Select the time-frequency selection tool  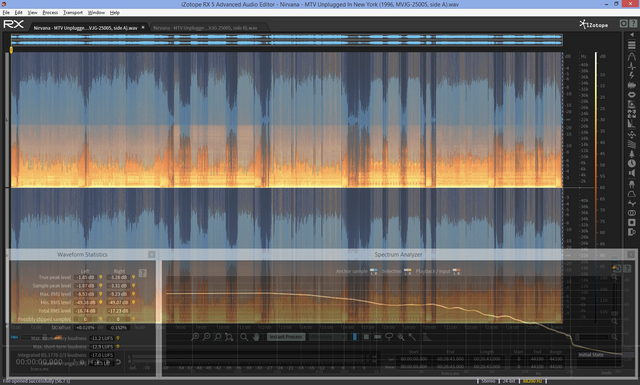pos(366,337)
